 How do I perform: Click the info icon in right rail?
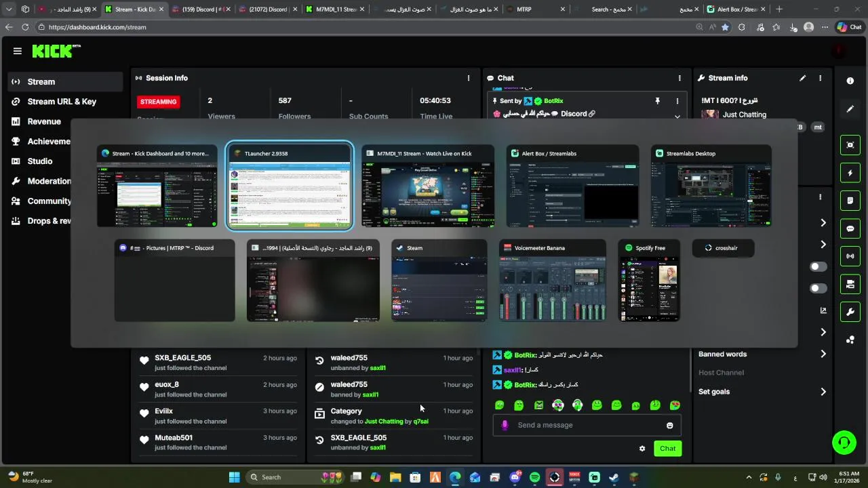point(850,81)
